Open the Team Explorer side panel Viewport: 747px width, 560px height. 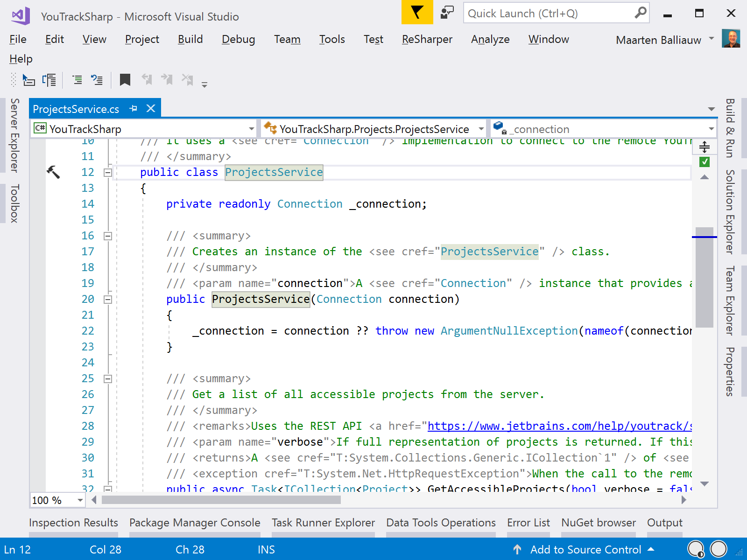(730, 301)
